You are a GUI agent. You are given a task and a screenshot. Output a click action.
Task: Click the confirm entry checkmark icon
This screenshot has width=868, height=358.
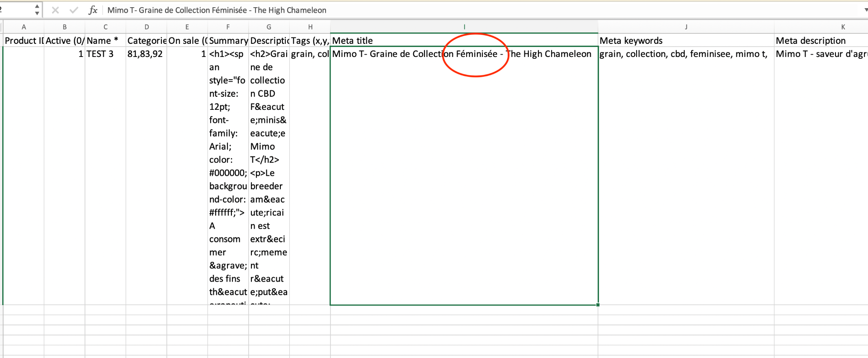(74, 10)
